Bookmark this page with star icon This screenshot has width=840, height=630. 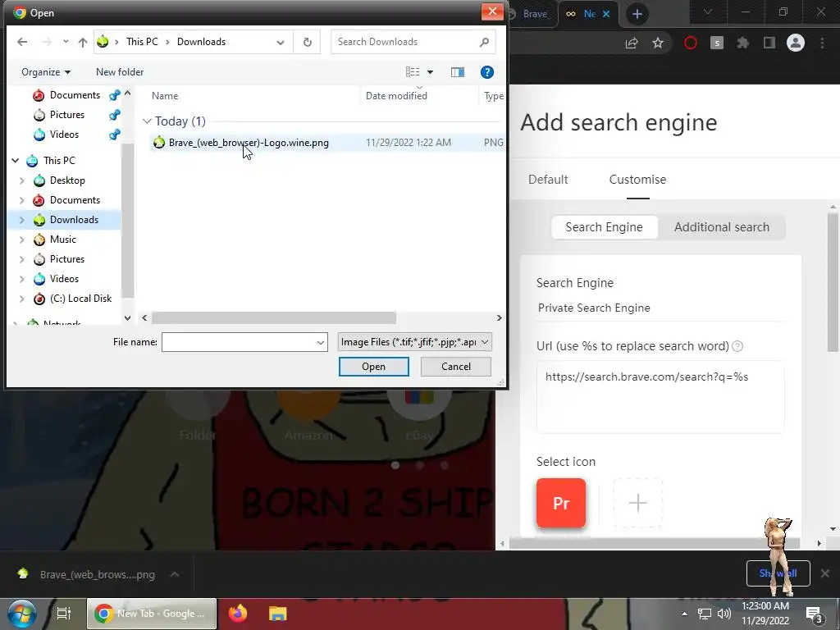658,43
